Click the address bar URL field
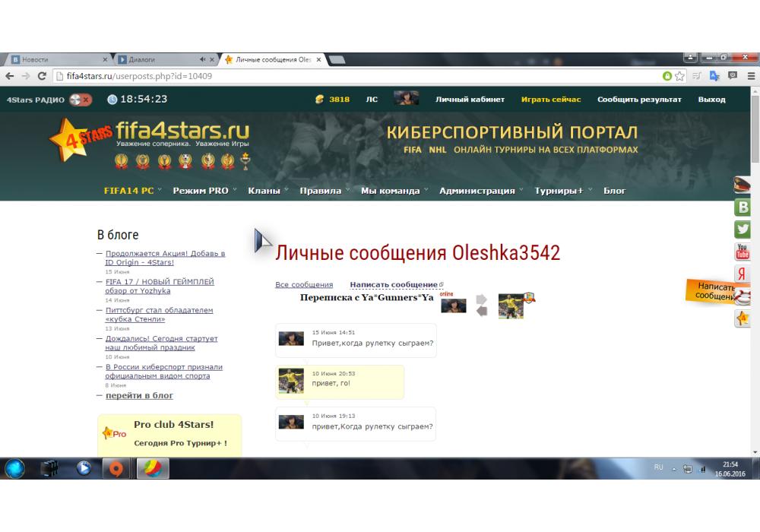This screenshot has height=532, width=760. (x=359, y=76)
